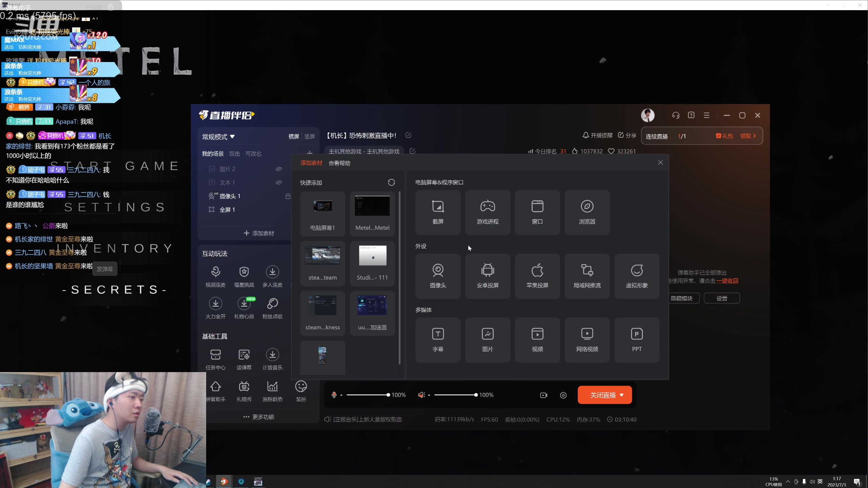Expand the 常规模式 mode dropdown
This screenshot has width=868, height=488.
point(232,137)
